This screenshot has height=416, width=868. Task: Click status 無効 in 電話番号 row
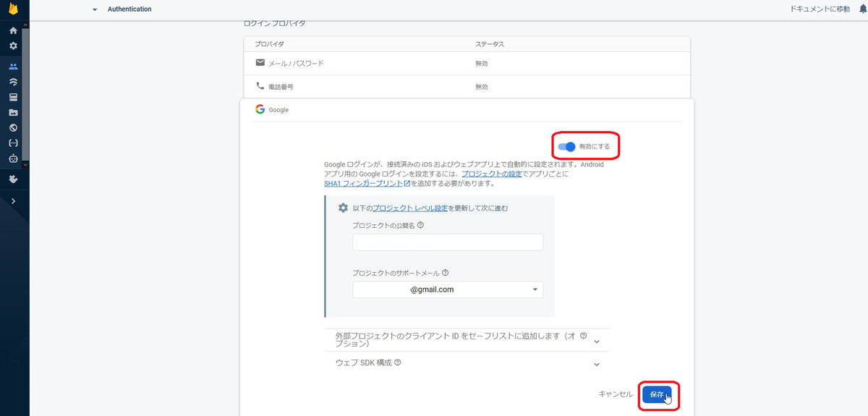pyautogui.click(x=482, y=87)
